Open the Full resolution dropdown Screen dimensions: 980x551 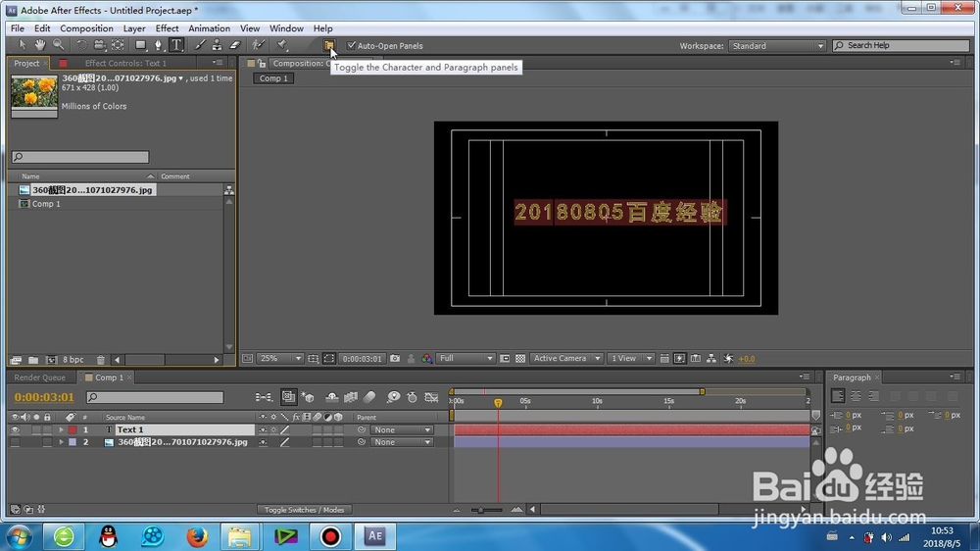(465, 359)
